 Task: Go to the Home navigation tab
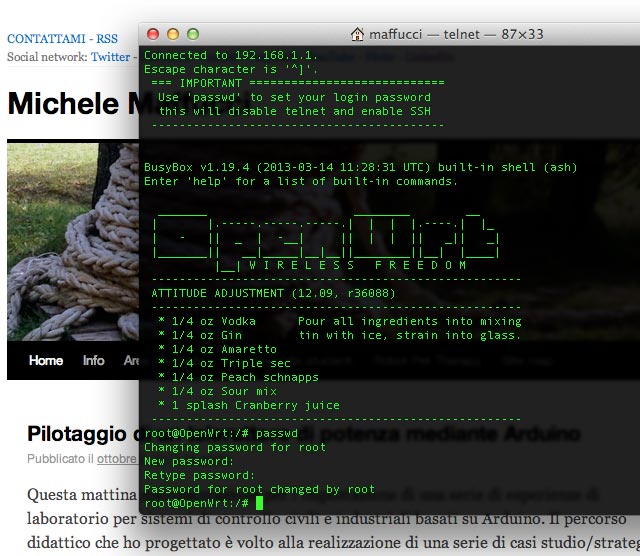coord(46,361)
